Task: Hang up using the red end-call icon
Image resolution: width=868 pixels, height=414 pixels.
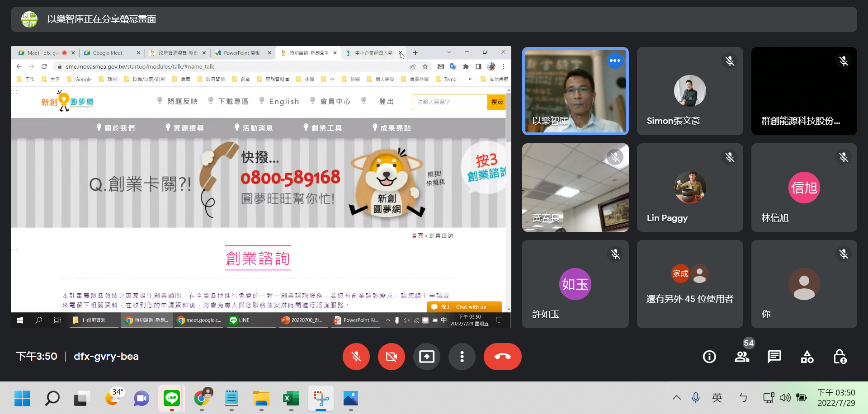Action: pos(503,357)
